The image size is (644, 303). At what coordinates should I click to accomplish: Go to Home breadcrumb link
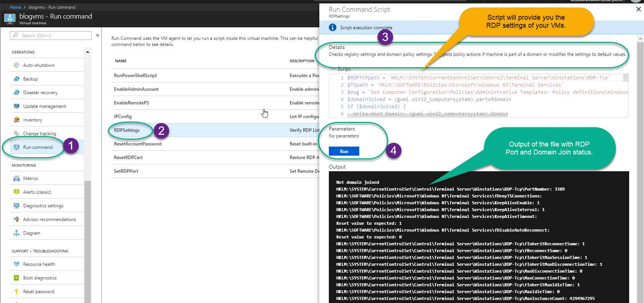(15, 7)
